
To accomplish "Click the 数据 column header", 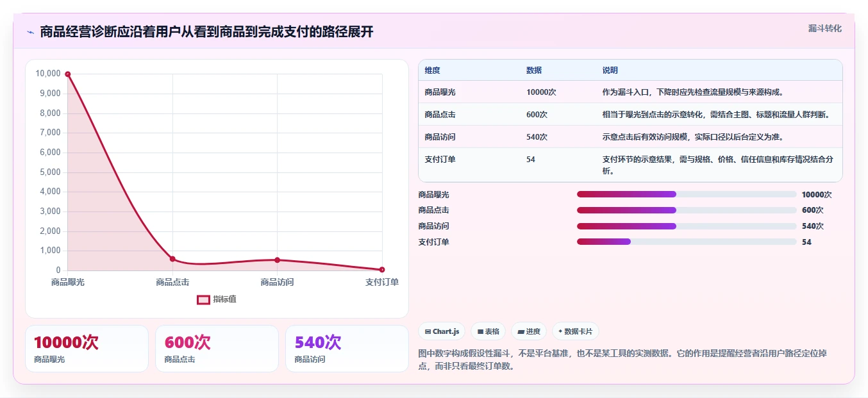I will click(x=534, y=70).
